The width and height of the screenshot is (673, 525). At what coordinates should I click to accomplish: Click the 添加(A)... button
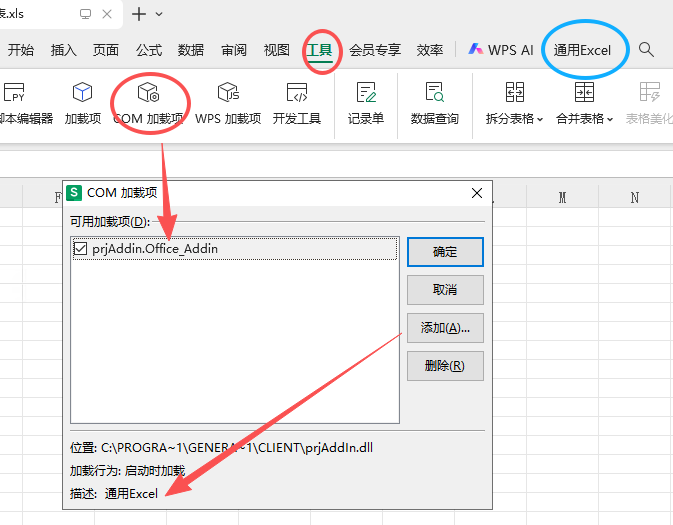445,328
